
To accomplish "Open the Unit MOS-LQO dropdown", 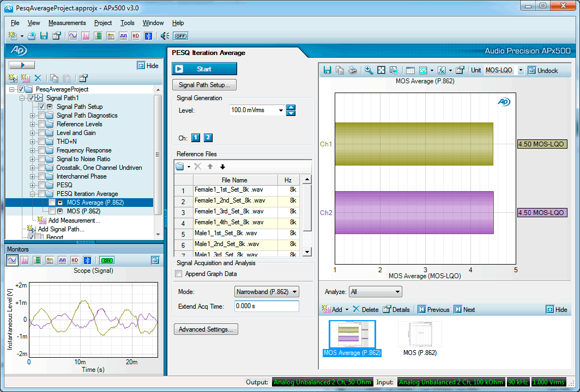I will pyautogui.click(x=520, y=70).
